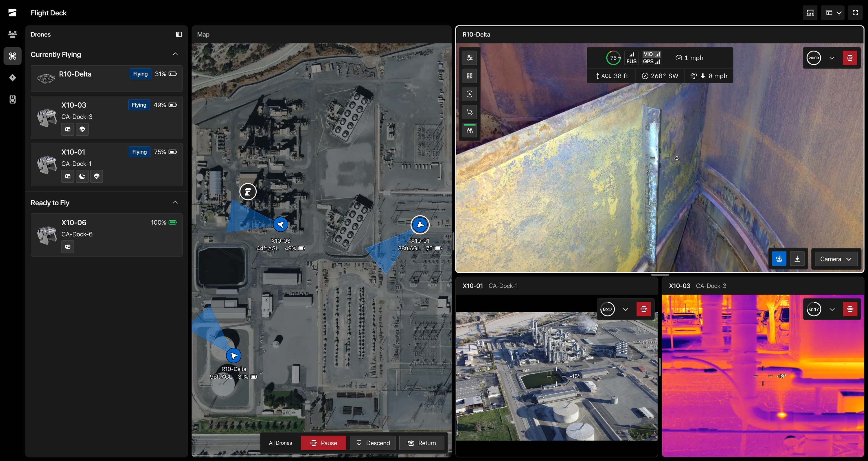
Task: Click X10-03 thermal feed pitch indicator
Action: pyautogui.click(x=770, y=376)
